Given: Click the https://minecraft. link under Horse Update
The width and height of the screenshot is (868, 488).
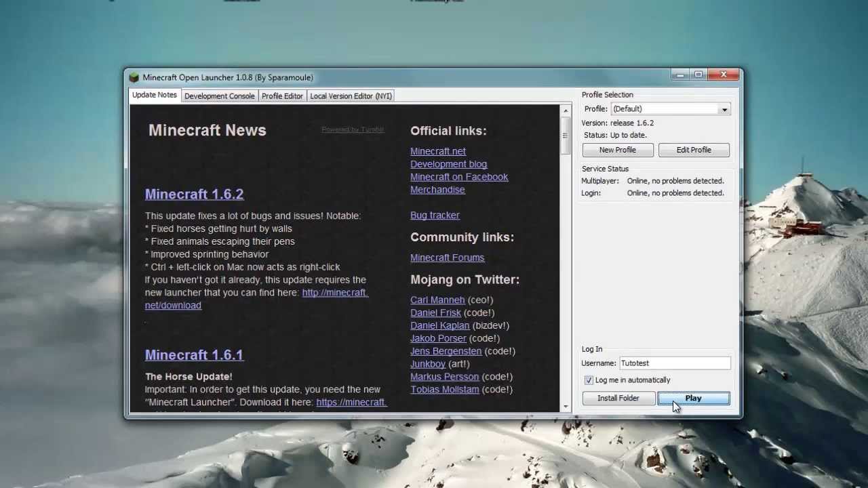Looking at the screenshot, I should tap(351, 403).
